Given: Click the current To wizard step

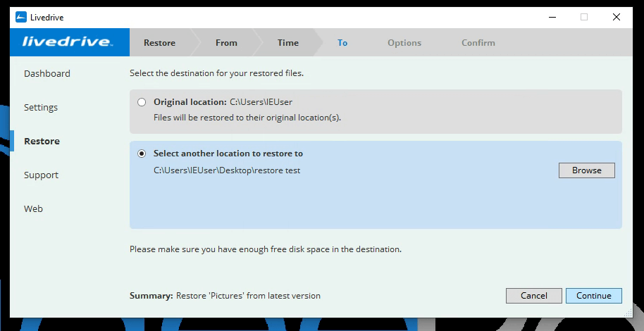Looking at the screenshot, I should [x=342, y=43].
